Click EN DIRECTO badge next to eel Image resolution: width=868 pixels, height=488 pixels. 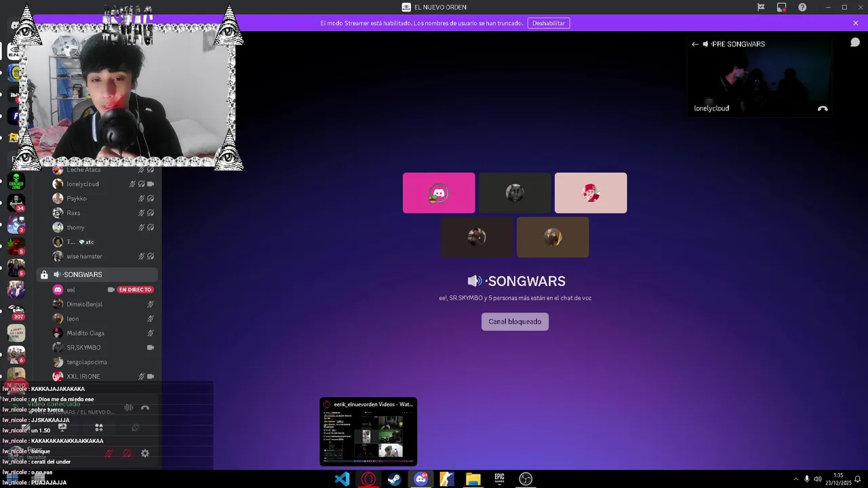(x=136, y=289)
